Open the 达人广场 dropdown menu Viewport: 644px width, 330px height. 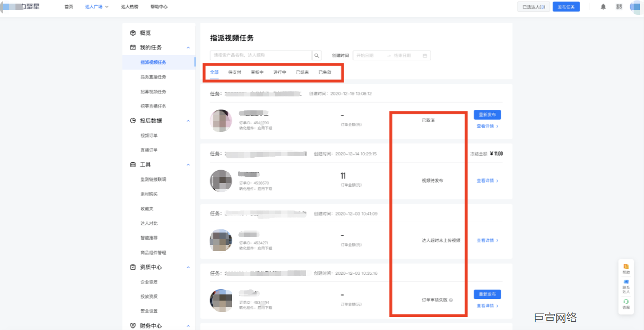point(96,7)
